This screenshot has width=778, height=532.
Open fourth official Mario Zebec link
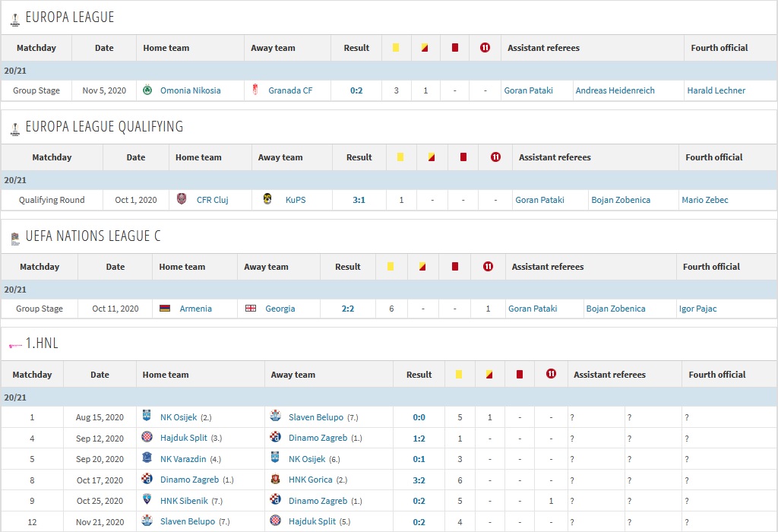[704, 200]
